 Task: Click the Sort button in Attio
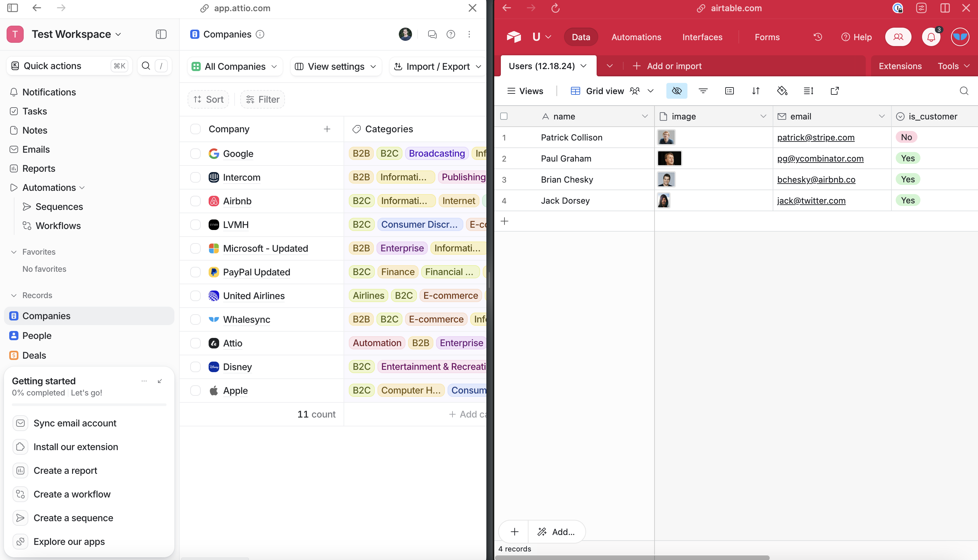click(x=208, y=100)
